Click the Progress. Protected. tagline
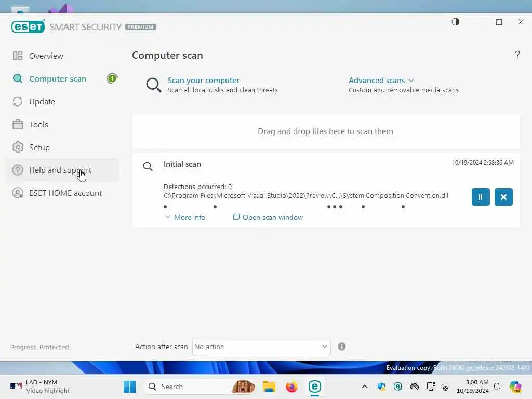This screenshot has height=399, width=532. (x=41, y=347)
